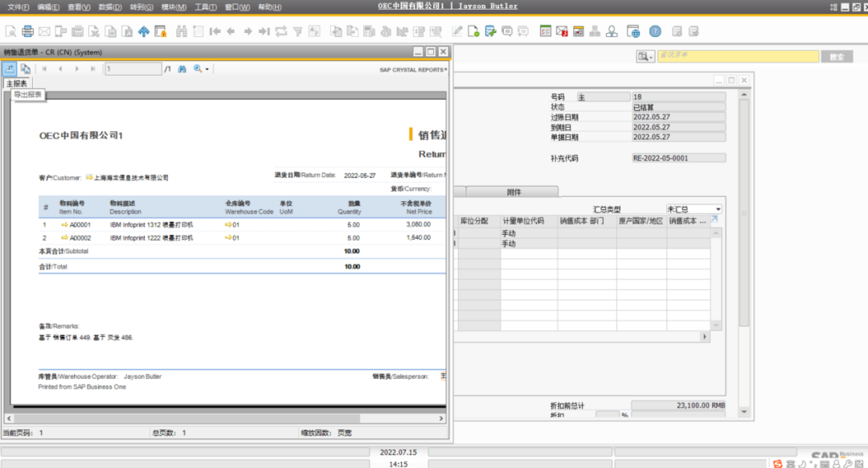Viewport: 868px width, 468px height.
Task: Click the 搜索 button
Action: click(x=837, y=56)
